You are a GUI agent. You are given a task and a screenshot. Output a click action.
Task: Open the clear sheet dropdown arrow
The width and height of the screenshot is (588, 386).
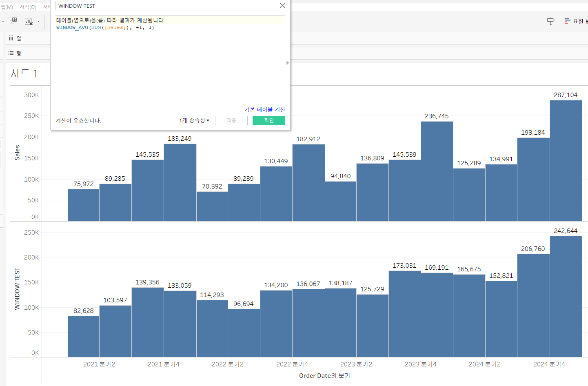click(x=38, y=21)
